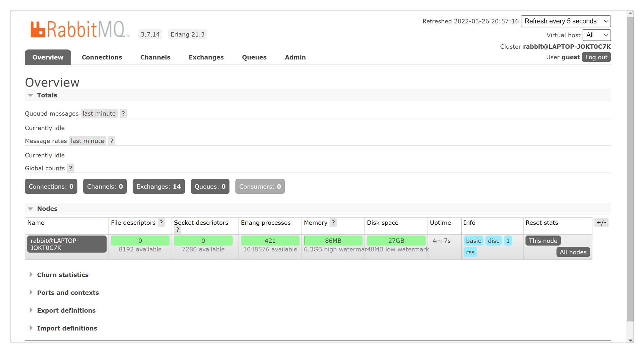Reset stats for This node
This screenshot has height=353, width=644.
point(543,241)
